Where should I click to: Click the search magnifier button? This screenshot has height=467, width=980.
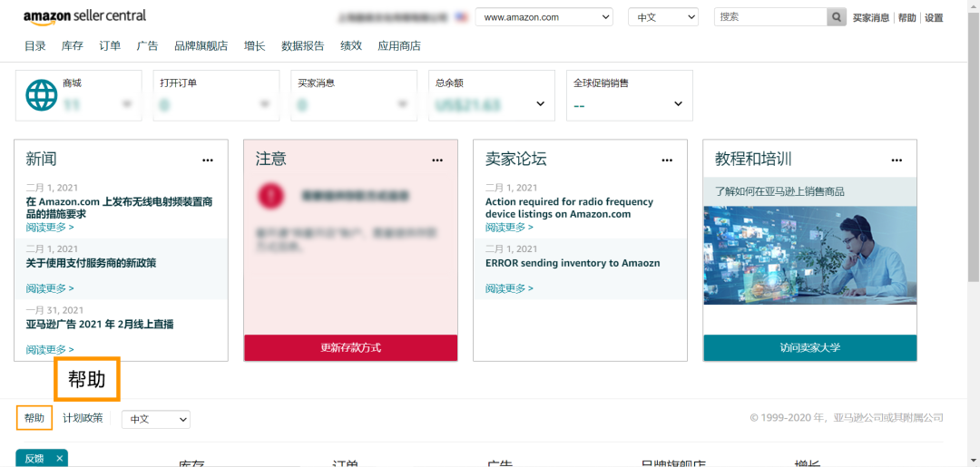(837, 17)
